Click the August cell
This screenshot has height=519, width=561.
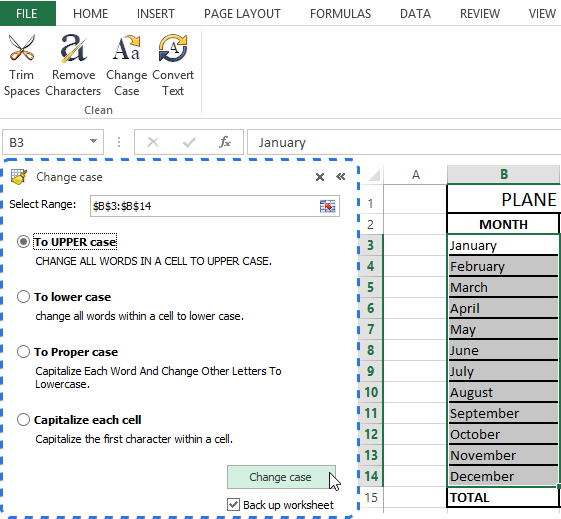(503, 392)
